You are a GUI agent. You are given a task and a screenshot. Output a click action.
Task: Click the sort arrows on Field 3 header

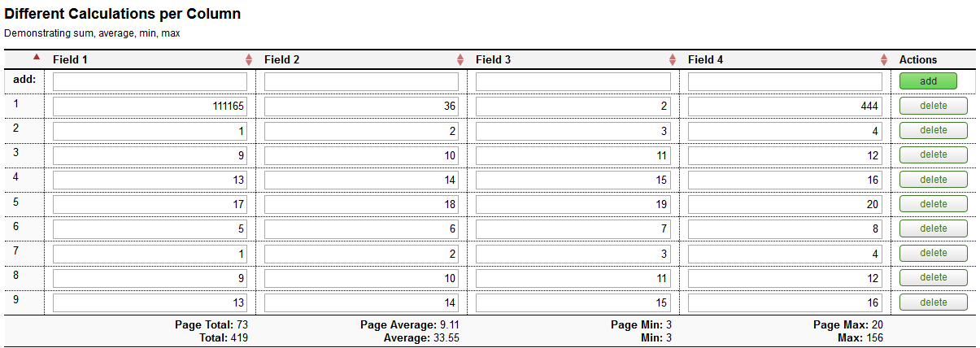pyautogui.click(x=673, y=60)
